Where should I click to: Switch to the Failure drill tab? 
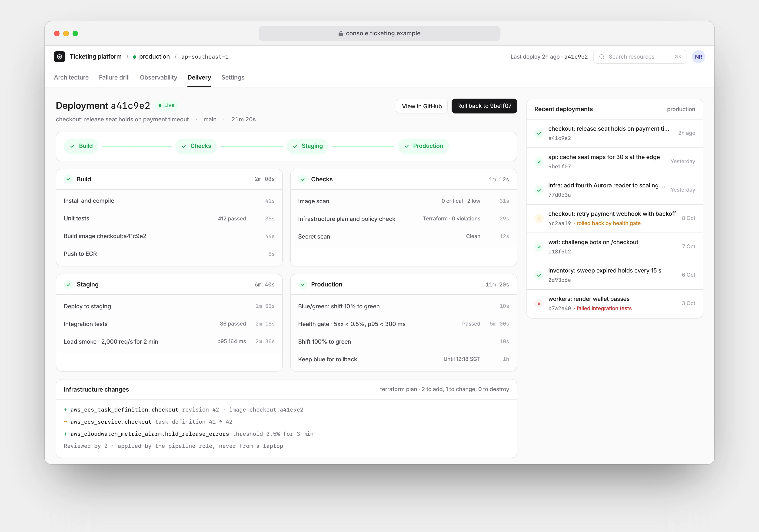click(x=114, y=77)
